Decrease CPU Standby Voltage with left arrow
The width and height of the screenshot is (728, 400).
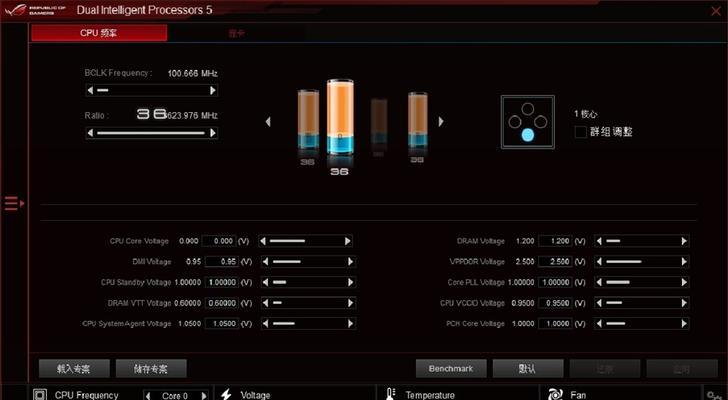[x=265, y=282]
